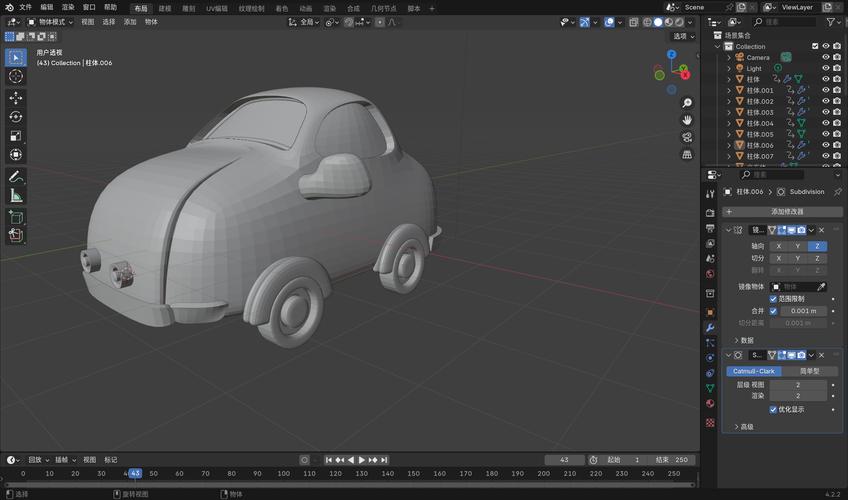The width and height of the screenshot is (848, 500).
Task: Open the Material properties tab
Action: 710,403
